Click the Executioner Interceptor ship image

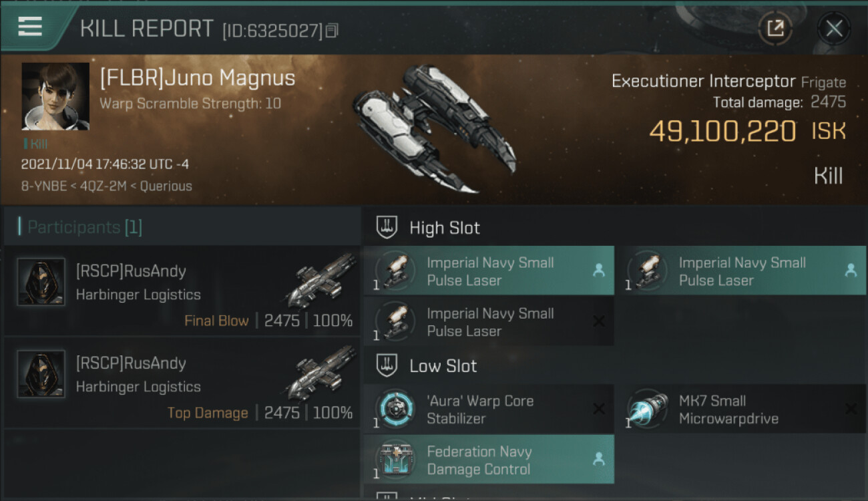point(434,127)
